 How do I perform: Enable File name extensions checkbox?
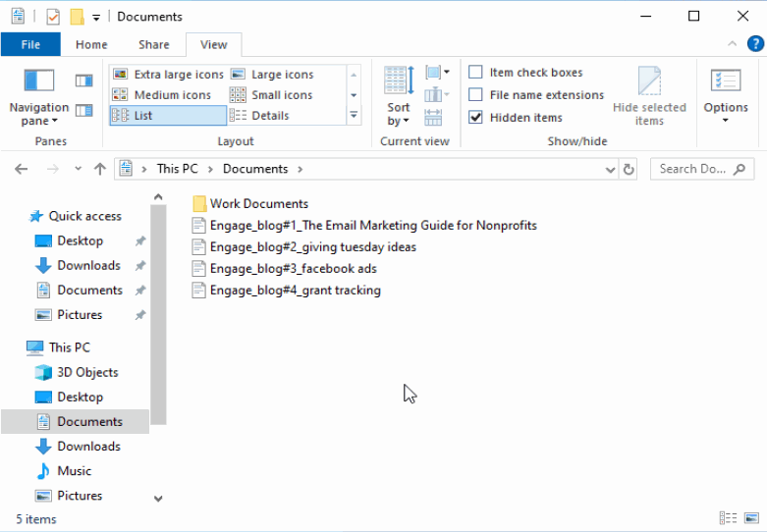point(476,95)
